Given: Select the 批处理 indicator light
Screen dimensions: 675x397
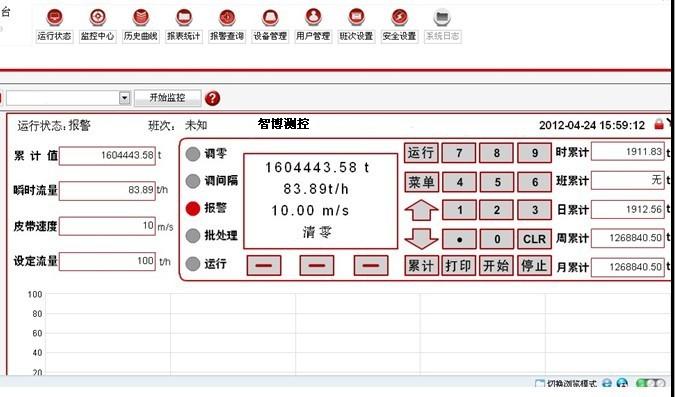Looking at the screenshot, I should 193,236.
